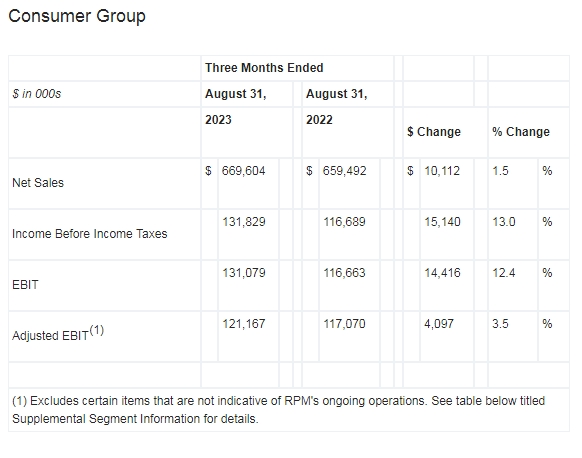The width and height of the screenshot is (582, 458).
Task: Click the 14,416 change value
Action: [x=442, y=273]
